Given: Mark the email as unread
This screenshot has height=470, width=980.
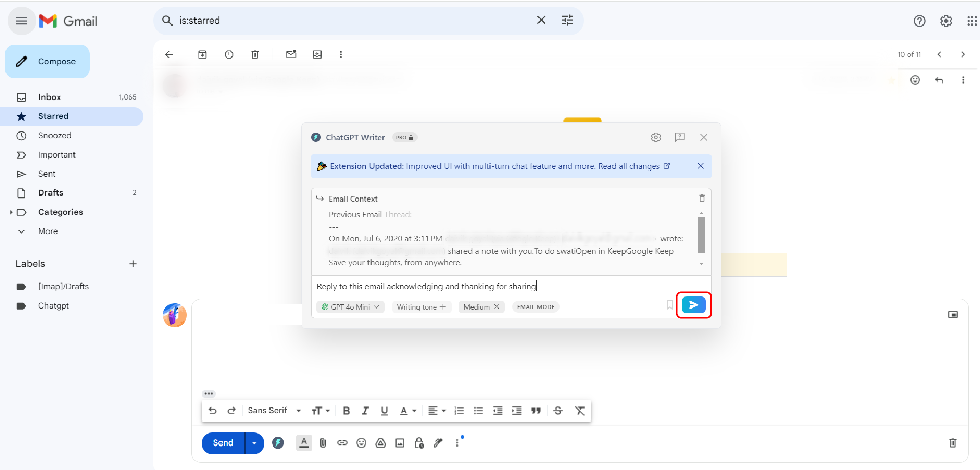Looking at the screenshot, I should coord(291,55).
